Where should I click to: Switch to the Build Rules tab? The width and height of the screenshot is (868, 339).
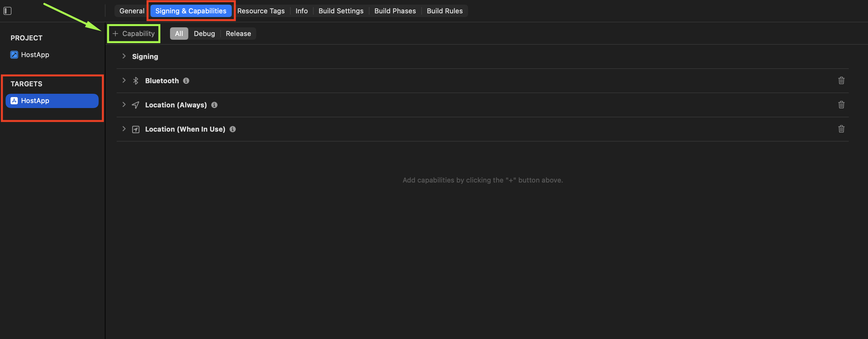(445, 11)
